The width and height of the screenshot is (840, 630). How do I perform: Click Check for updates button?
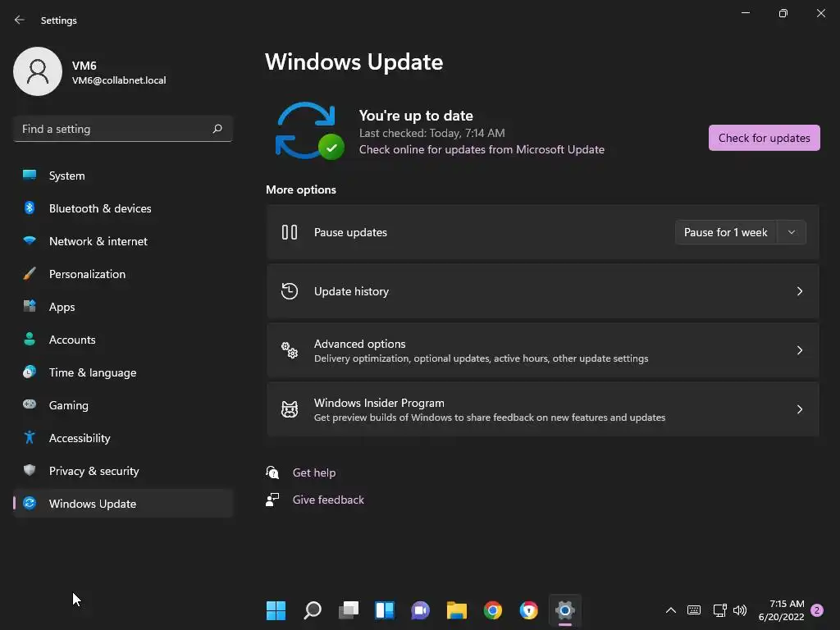tap(764, 138)
